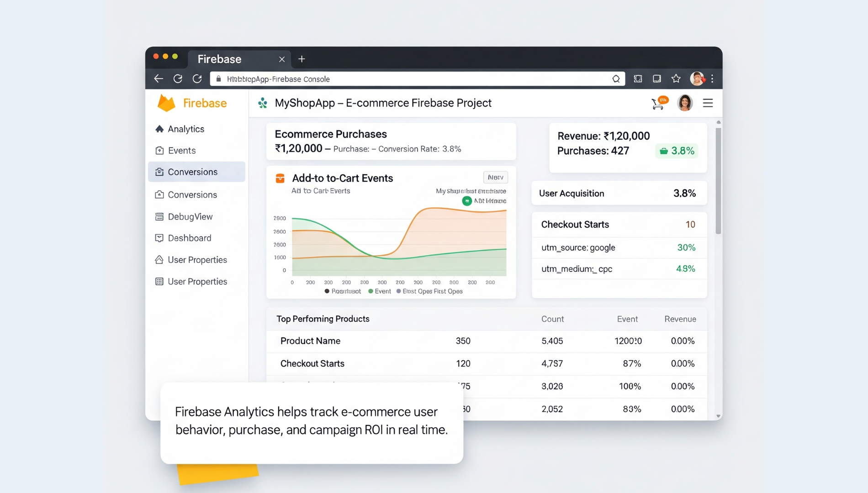Click the Firebase wordmark next to the logo

[x=205, y=103]
